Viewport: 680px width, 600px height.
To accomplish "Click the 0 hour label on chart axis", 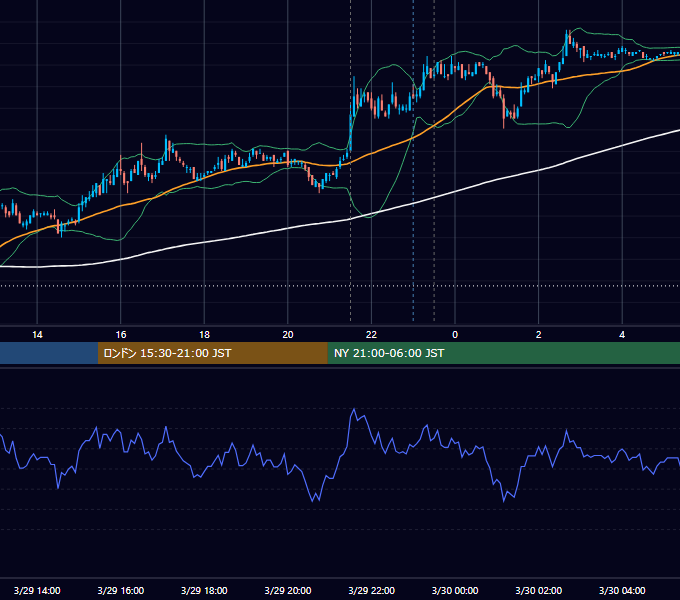I will point(455,335).
